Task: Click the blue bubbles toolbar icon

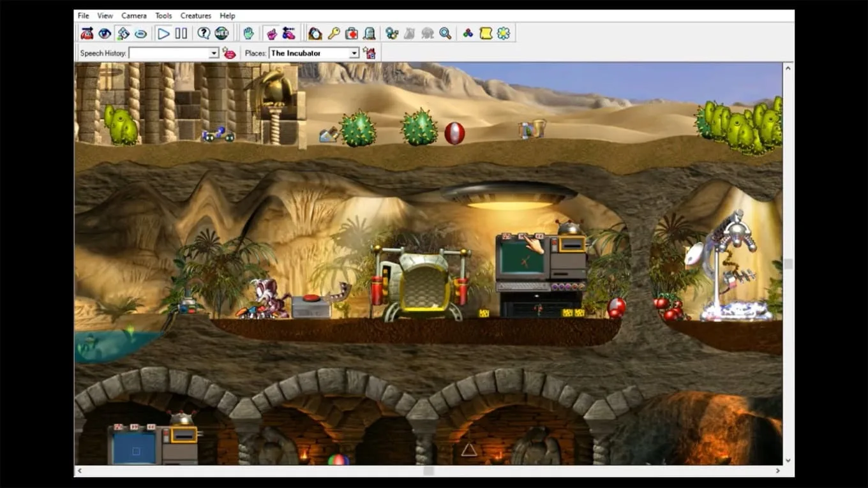Action: (392, 33)
